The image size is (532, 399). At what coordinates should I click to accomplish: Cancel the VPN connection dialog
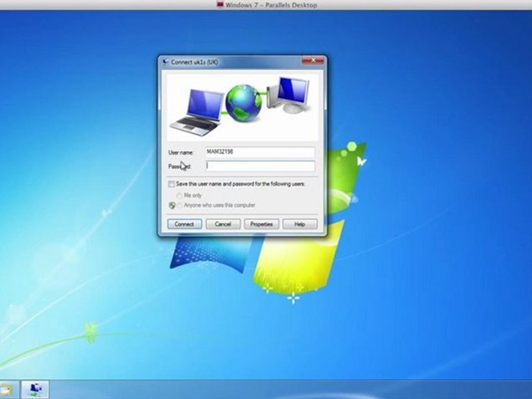[223, 224]
